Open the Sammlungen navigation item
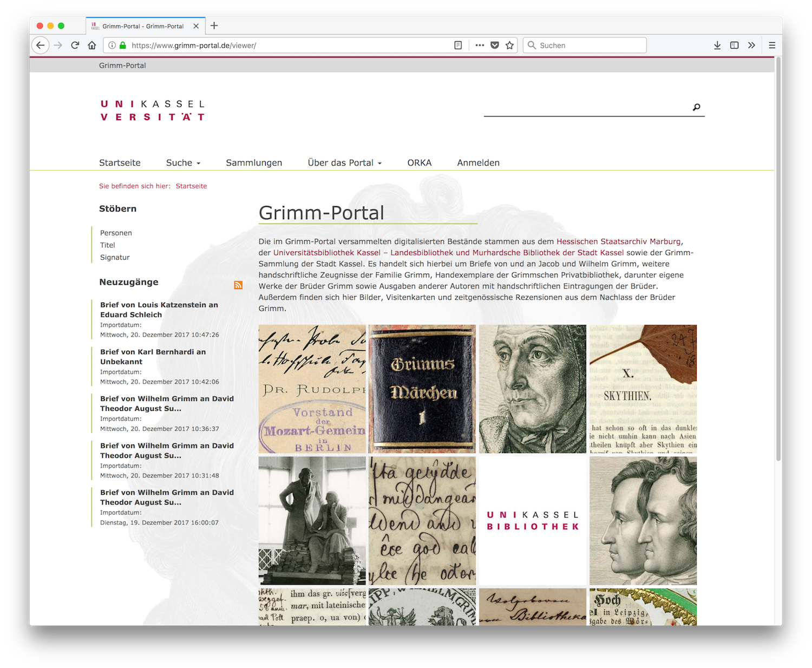812x668 pixels. click(x=254, y=163)
